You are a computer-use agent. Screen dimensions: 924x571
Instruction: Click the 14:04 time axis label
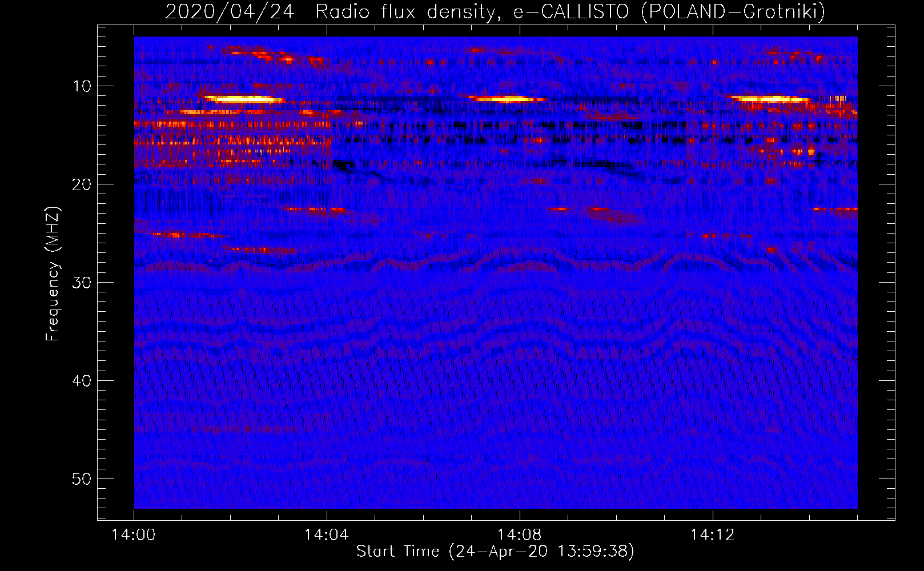click(x=327, y=535)
